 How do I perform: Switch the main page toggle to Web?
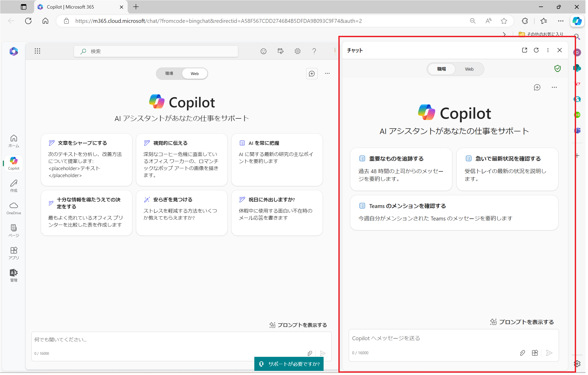point(195,73)
